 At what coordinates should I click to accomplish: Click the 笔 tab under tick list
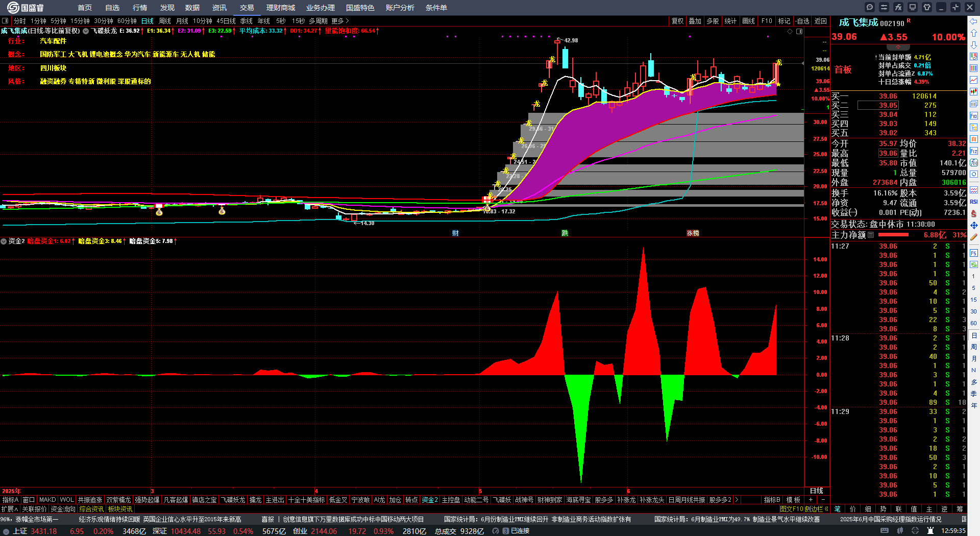point(838,509)
